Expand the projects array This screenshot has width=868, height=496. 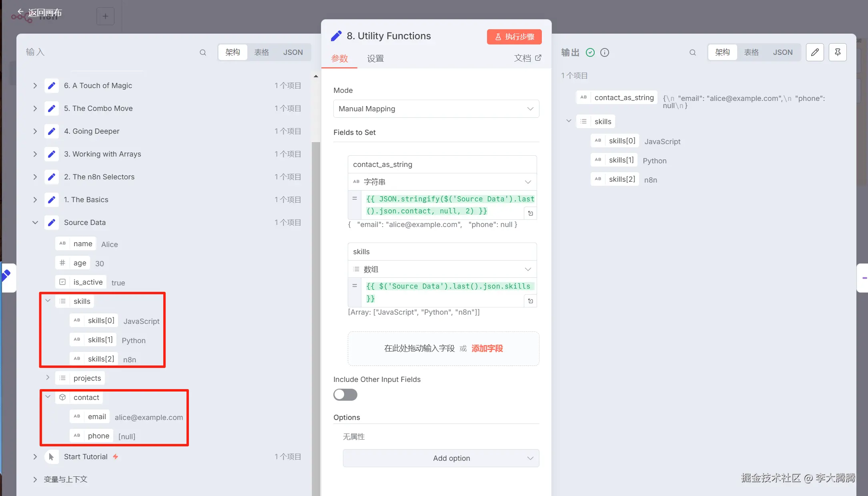[48, 378]
